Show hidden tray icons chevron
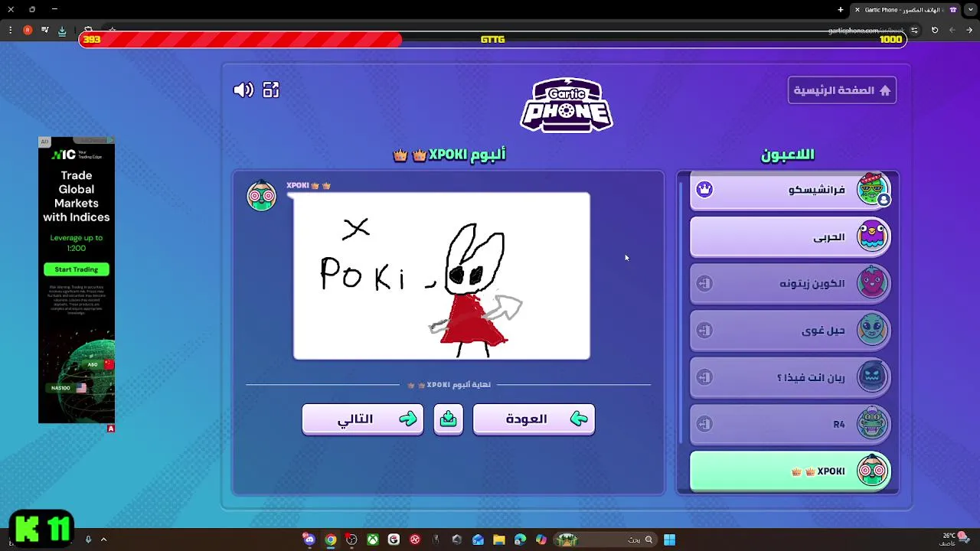The height and width of the screenshot is (551, 980). click(x=103, y=540)
